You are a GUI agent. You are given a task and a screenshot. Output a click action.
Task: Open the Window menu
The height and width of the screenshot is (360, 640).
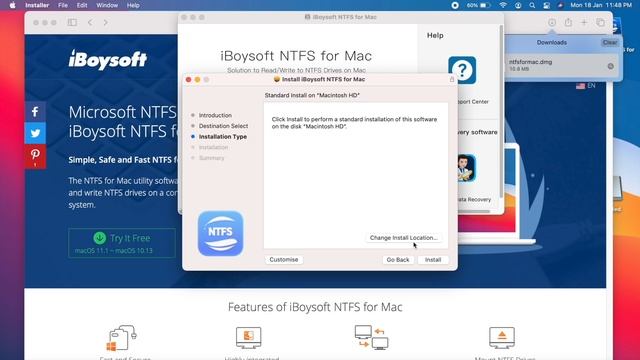click(x=107, y=5)
